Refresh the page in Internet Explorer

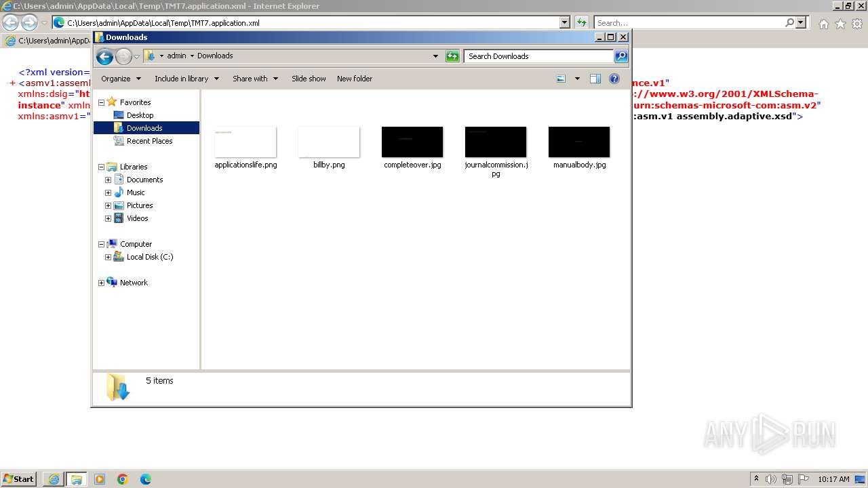coord(581,22)
